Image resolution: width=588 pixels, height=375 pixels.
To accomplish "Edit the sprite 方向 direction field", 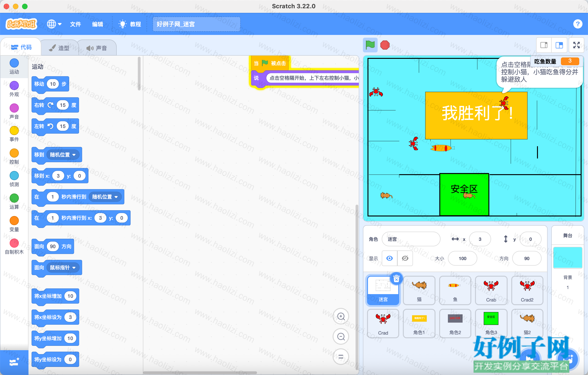I will click(x=527, y=258).
